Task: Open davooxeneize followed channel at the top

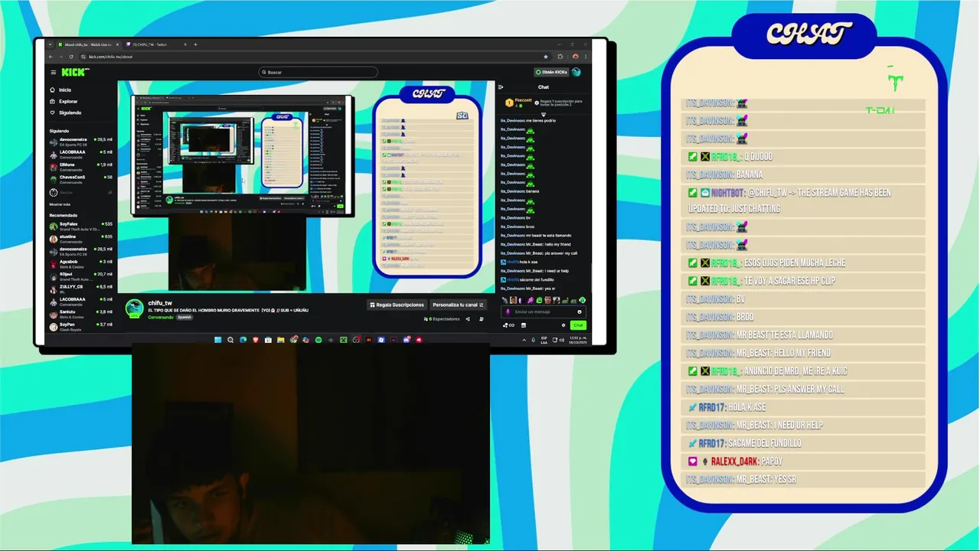Action: pos(81,142)
